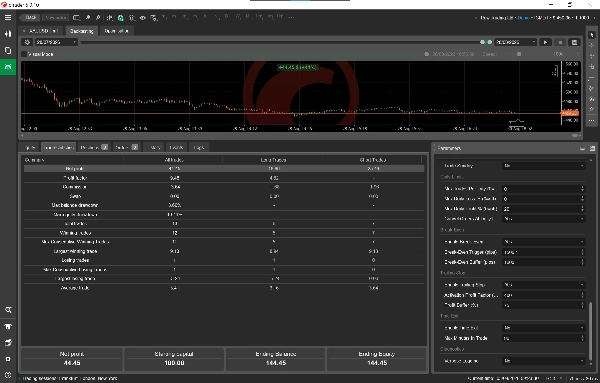600x383 pixels.
Task: Open more drawing tools ellipsis
Action: click(592, 121)
